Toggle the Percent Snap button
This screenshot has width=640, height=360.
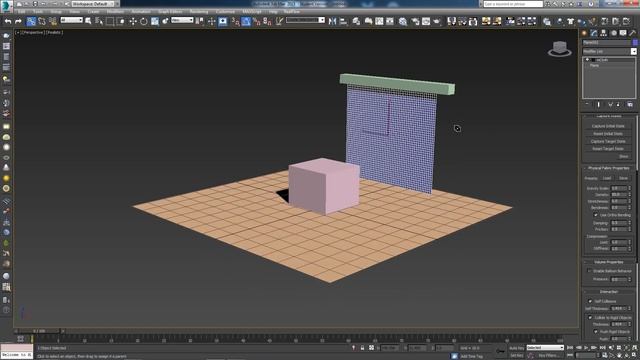pos(257,21)
